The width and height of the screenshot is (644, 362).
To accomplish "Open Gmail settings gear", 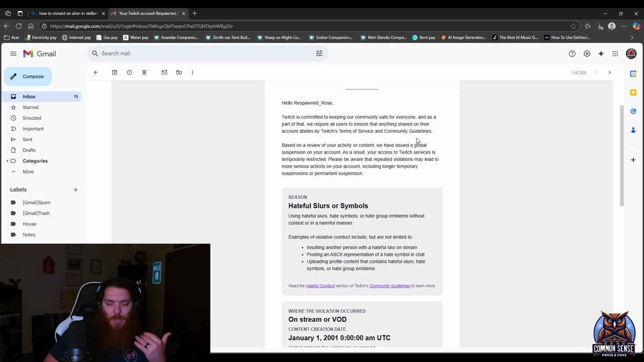I will click(x=587, y=53).
